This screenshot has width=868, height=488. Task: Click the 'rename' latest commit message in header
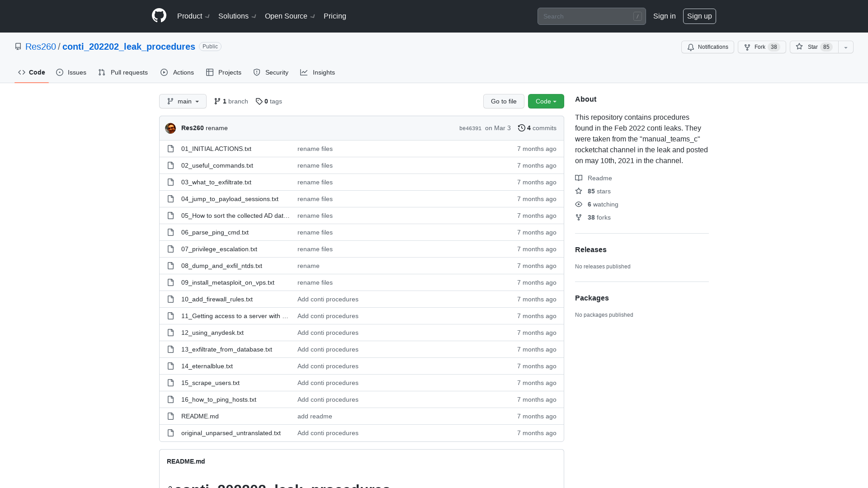(217, 128)
